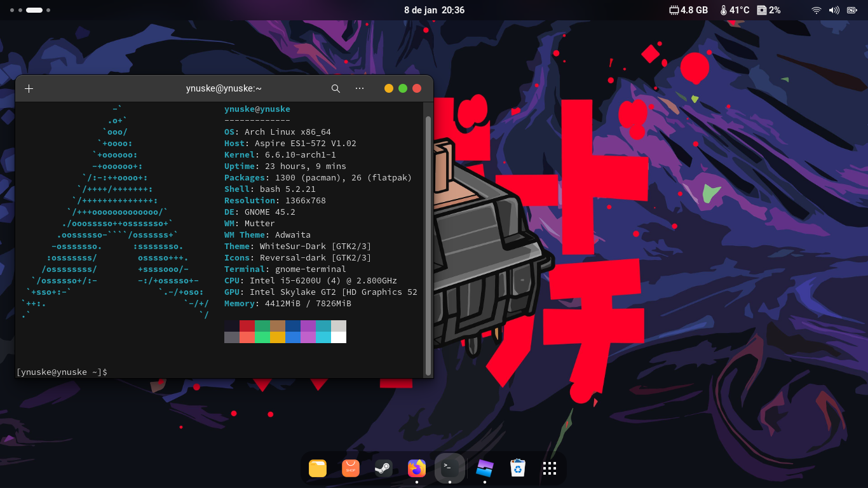Click the 'Host: Aspire ES1-572 V1.02' line

pos(290,143)
